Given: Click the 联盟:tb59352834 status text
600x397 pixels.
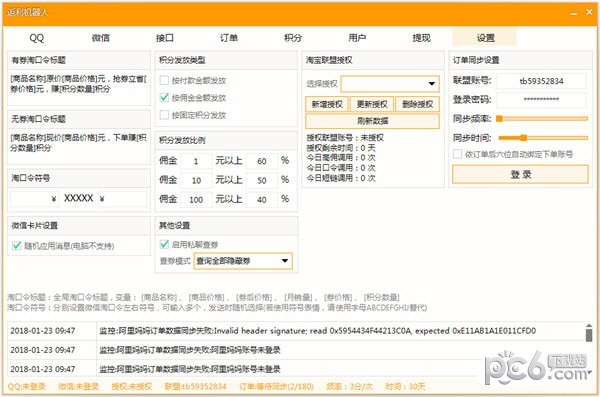Looking at the screenshot, I should click(x=195, y=387).
